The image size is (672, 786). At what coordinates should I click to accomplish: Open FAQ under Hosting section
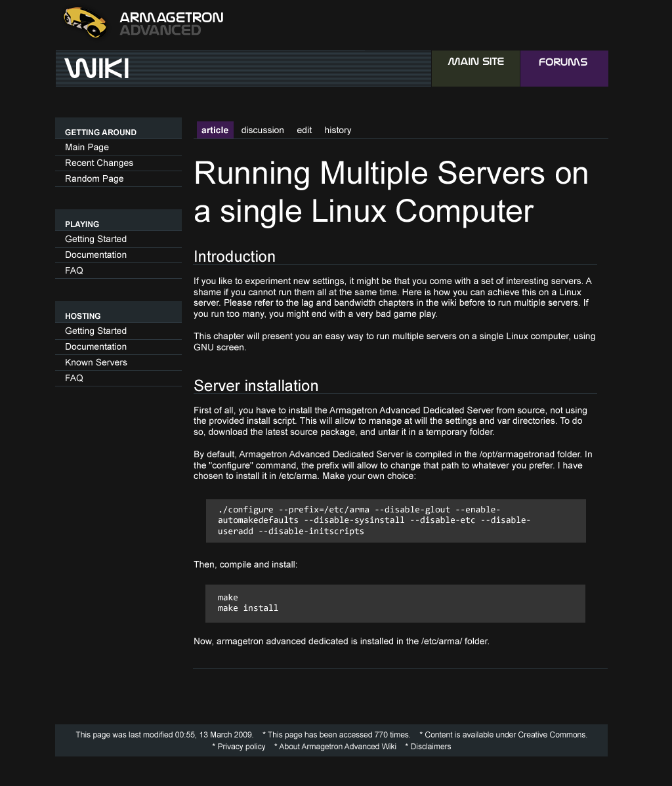coord(74,378)
